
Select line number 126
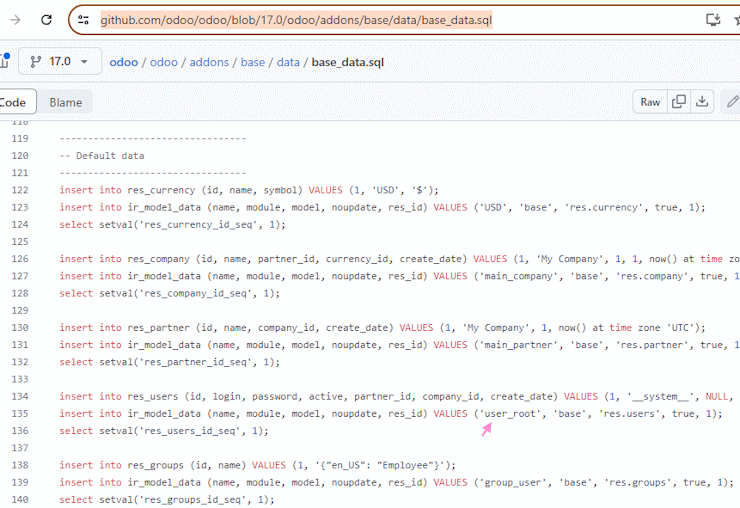pyautogui.click(x=20, y=259)
